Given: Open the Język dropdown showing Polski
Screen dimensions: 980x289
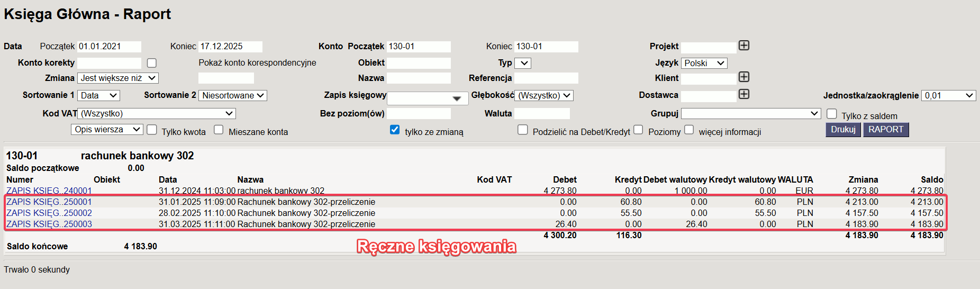Looking at the screenshot, I should click(x=704, y=63).
